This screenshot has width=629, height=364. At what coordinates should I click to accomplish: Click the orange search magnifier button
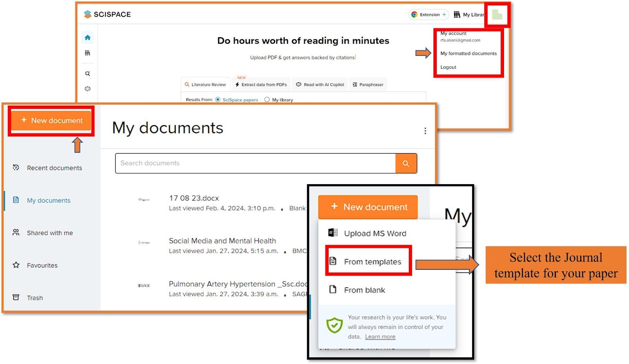point(406,163)
